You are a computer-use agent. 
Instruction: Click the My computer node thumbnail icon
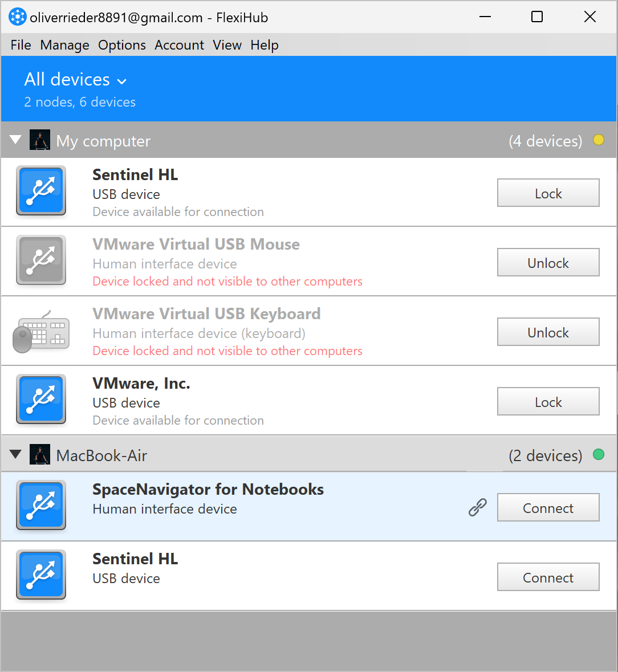tap(39, 140)
